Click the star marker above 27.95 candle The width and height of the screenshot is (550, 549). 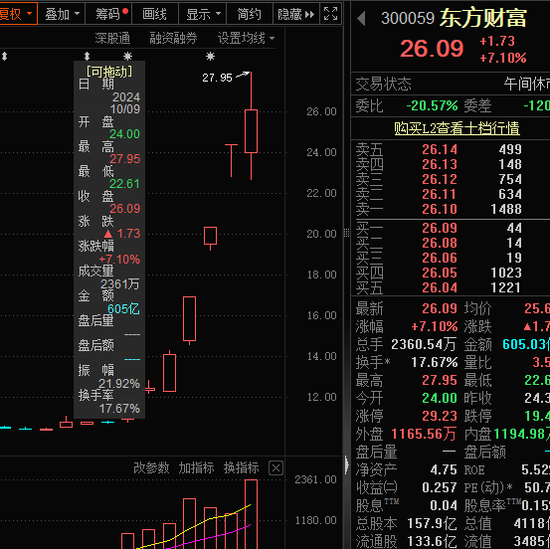click(x=210, y=56)
